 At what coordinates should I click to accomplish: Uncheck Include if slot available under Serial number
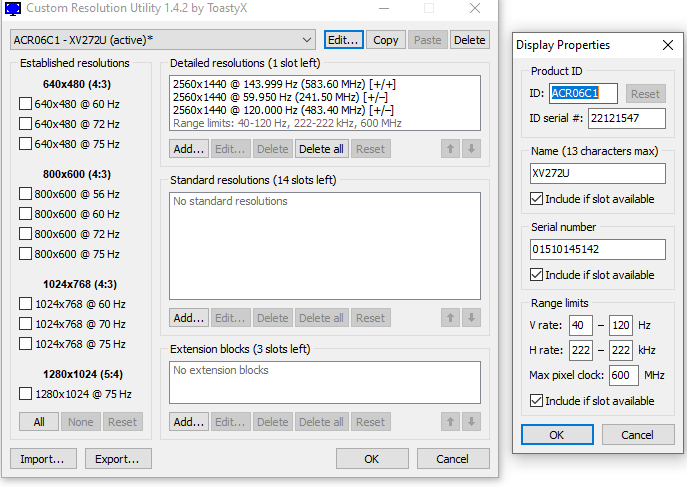click(536, 275)
